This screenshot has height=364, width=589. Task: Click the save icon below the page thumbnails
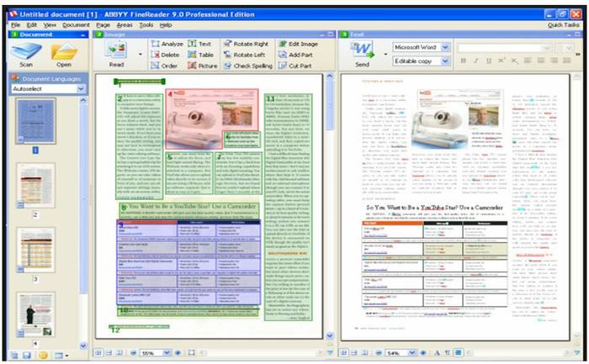pyautogui.click(x=27, y=355)
